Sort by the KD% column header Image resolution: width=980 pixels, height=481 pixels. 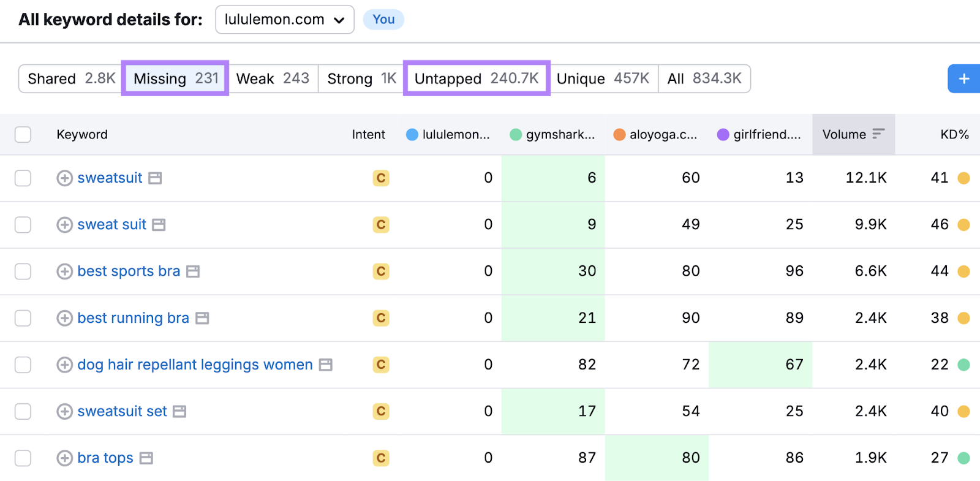point(954,134)
